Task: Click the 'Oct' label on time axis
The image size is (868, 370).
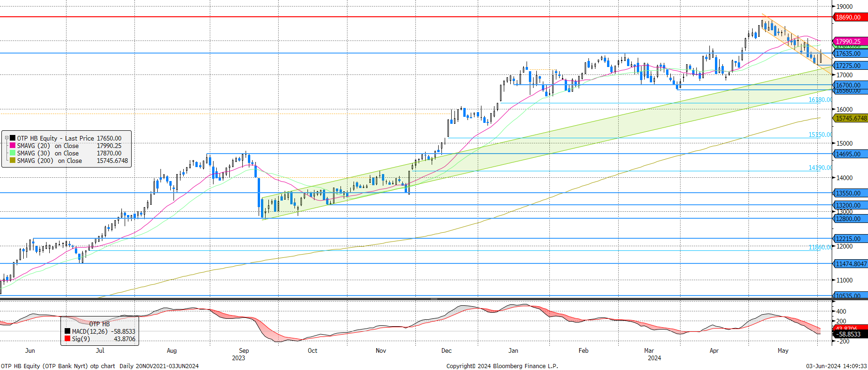Action: 313,350
